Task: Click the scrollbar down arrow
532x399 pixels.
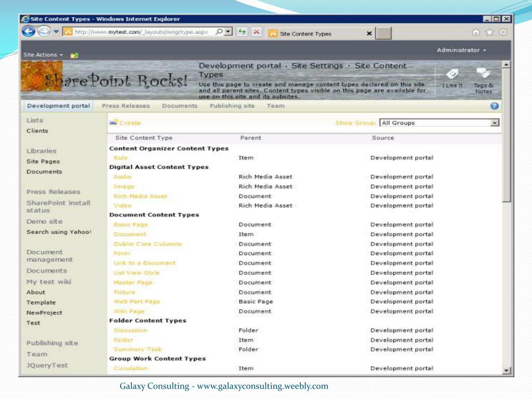Action: [506, 370]
